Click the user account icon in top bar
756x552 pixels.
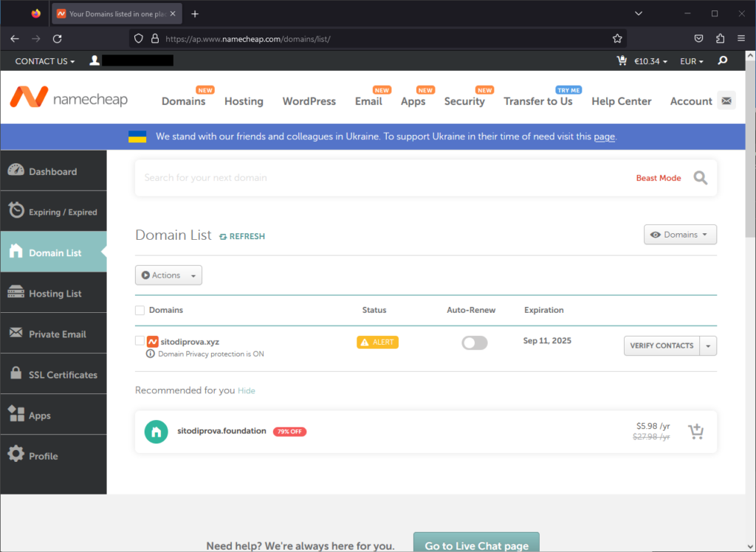94,61
